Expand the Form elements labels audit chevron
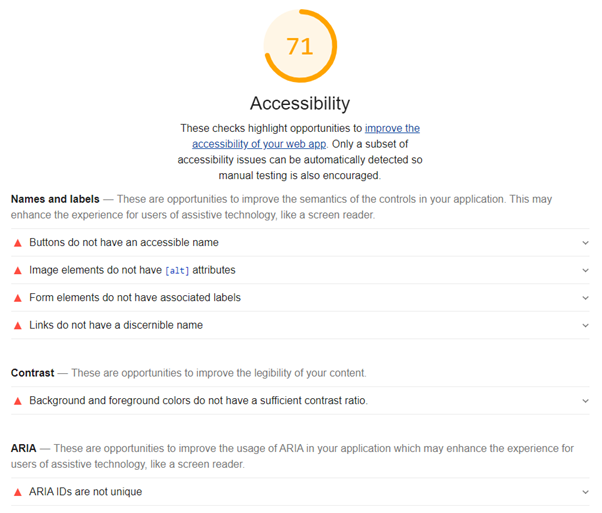Screen dimensions: 602x513 585,298
